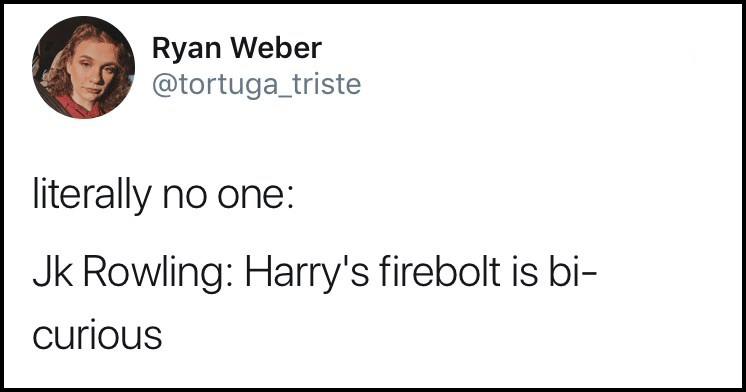Open Ryan Weber's circular profile picture

pyautogui.click(x=83, y=67)
